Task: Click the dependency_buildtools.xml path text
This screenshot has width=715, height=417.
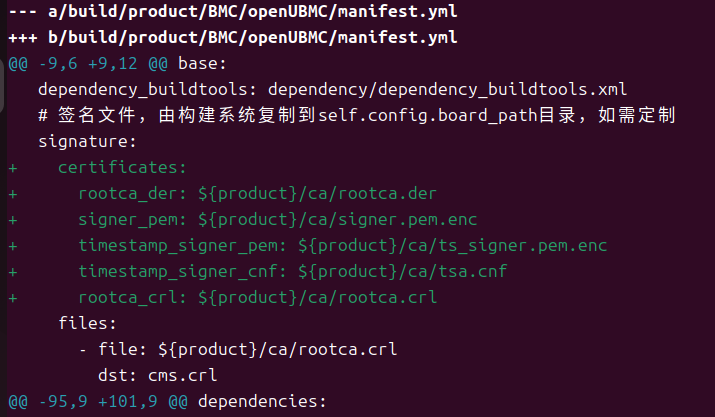Action: coord(447,89)
